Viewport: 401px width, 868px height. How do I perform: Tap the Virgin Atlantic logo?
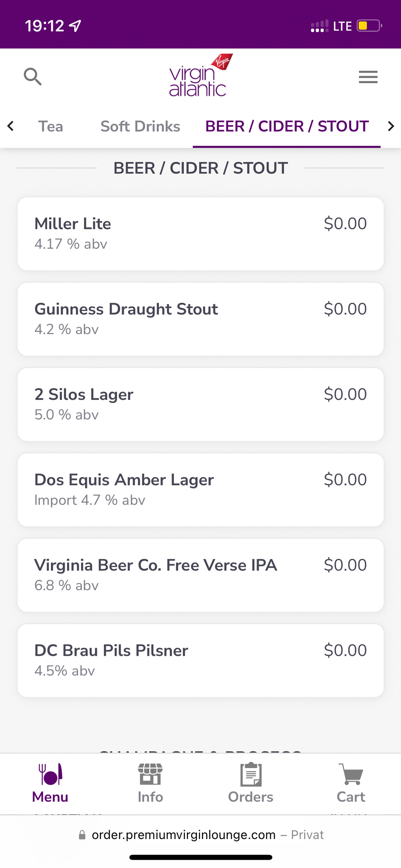point(200,76)
